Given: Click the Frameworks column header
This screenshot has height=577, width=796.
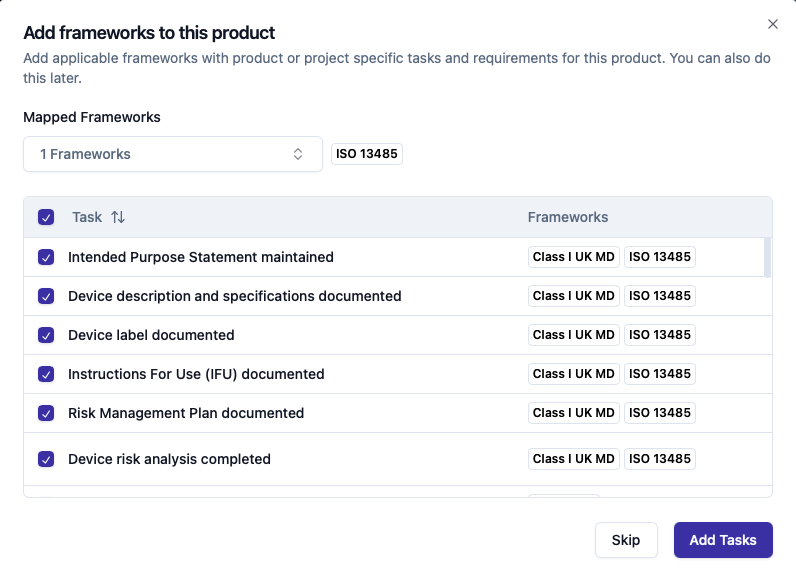Looking at the screenshot, I should (x=568, y=217).
